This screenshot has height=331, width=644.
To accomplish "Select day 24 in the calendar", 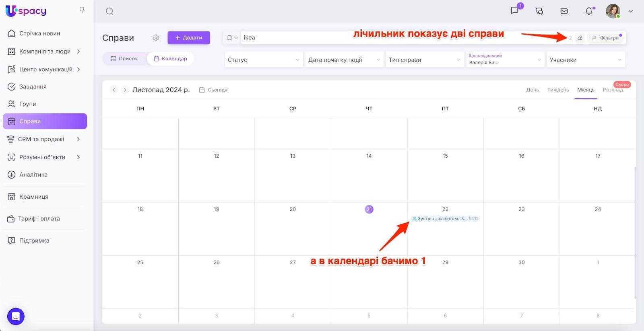I will 598,209.
